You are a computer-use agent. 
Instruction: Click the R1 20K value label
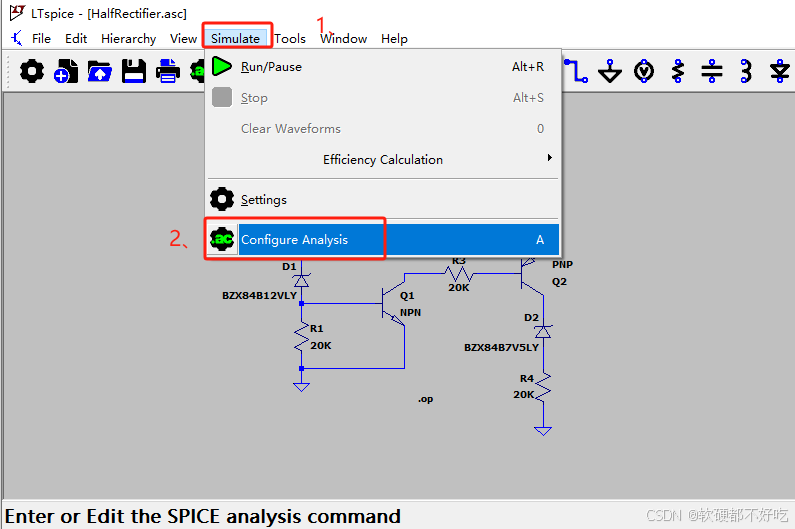(321, 345)
